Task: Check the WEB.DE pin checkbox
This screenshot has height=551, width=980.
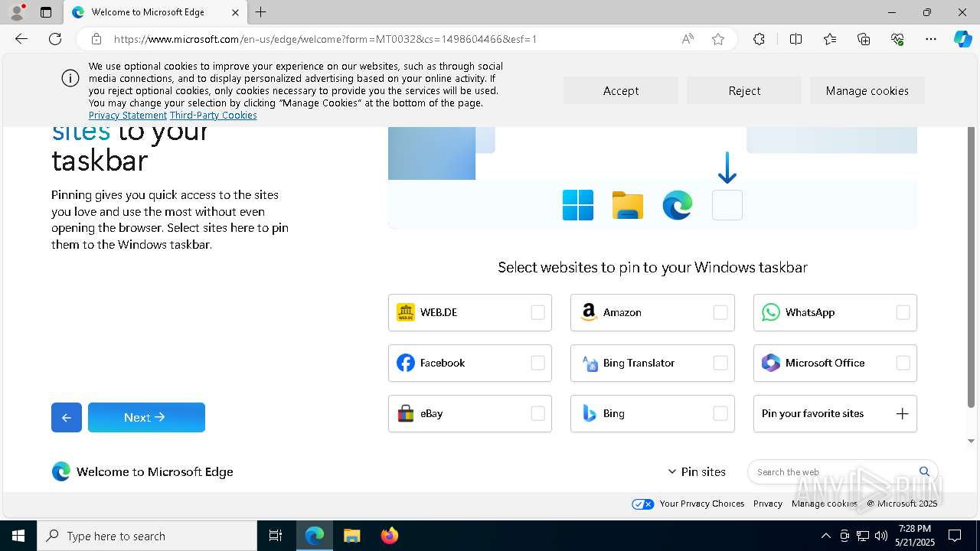Action: 538,312
